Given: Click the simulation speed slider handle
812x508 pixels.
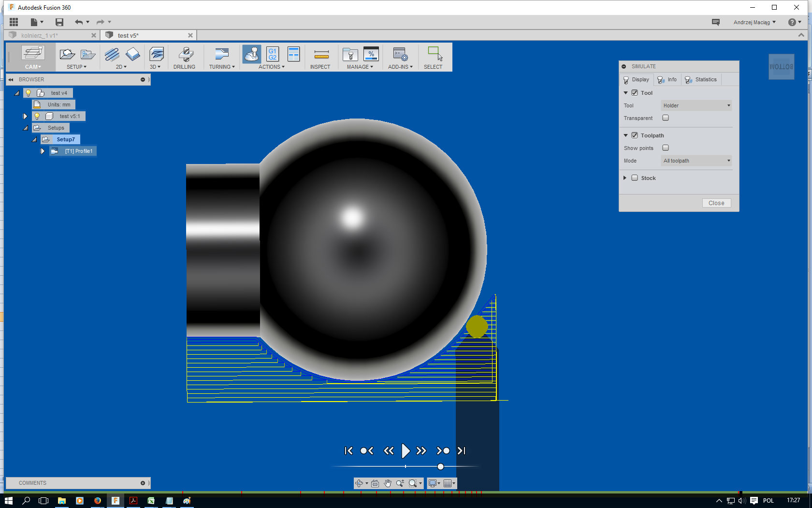Looking at the screenshot, I should tap(440, 467).
